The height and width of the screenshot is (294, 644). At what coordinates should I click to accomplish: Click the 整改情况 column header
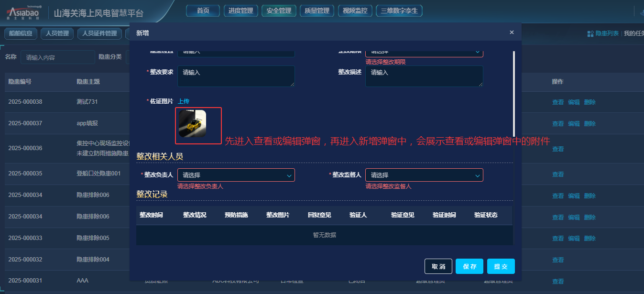coord(195,215)
